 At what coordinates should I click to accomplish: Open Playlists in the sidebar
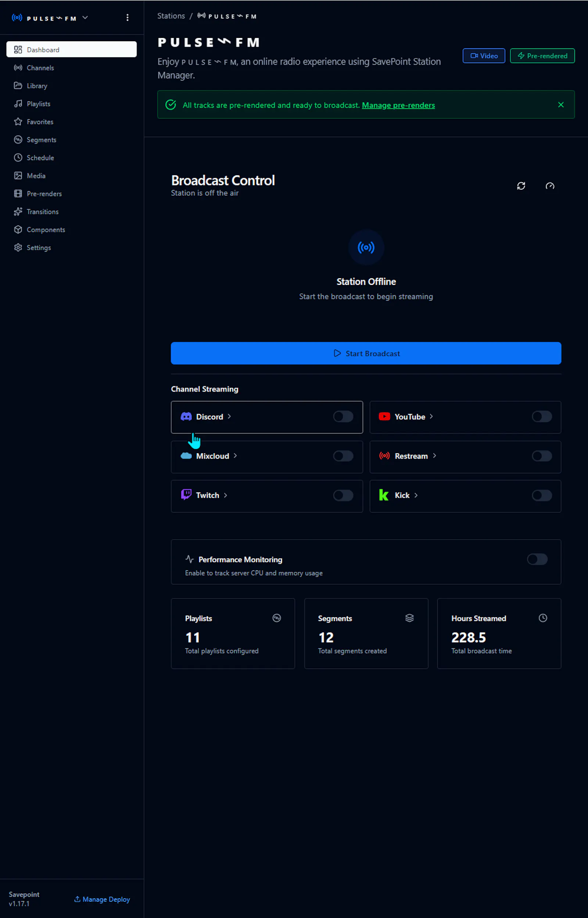(71, 103)
